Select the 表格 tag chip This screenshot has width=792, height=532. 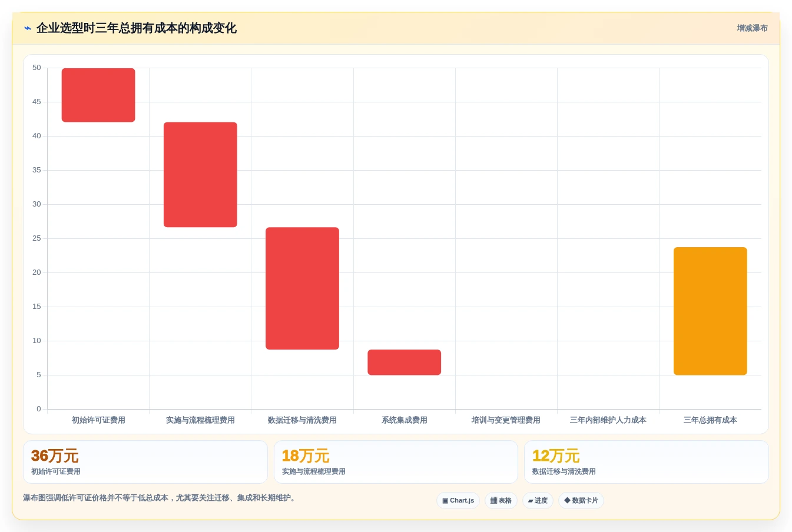(x=501, y=501)
